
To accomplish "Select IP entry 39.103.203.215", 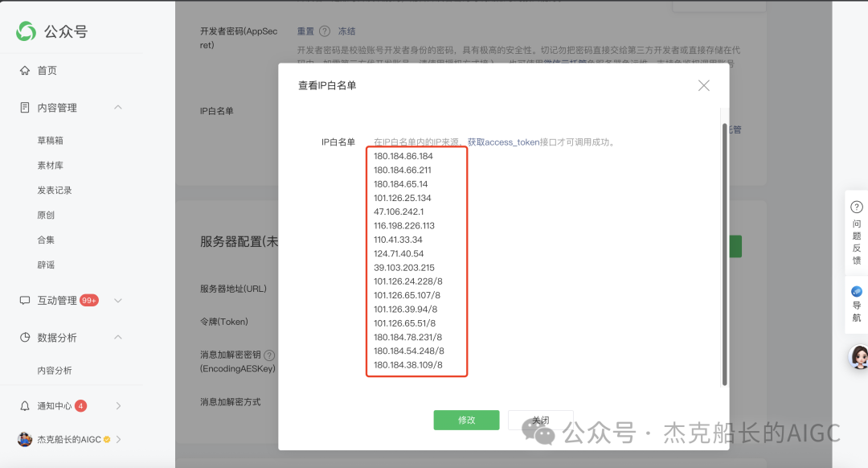I will pos(404,268).
